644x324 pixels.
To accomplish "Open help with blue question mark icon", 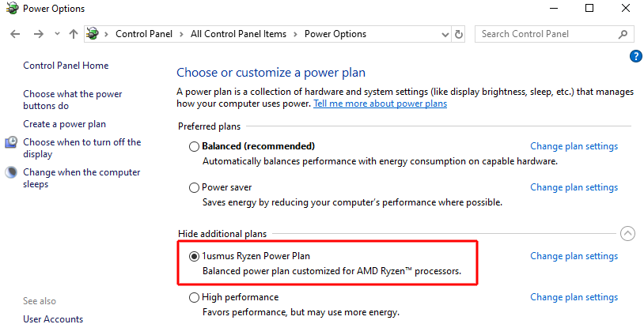I will click(636, 56).
